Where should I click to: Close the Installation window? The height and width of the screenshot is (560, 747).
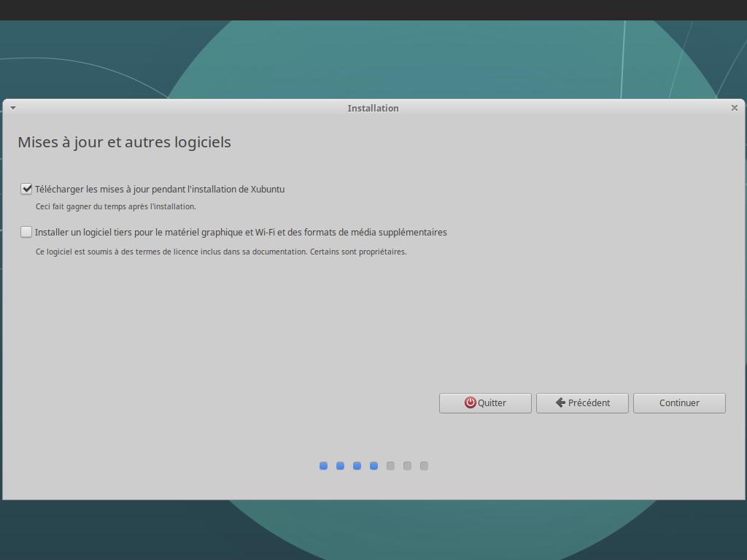(735, 108)
